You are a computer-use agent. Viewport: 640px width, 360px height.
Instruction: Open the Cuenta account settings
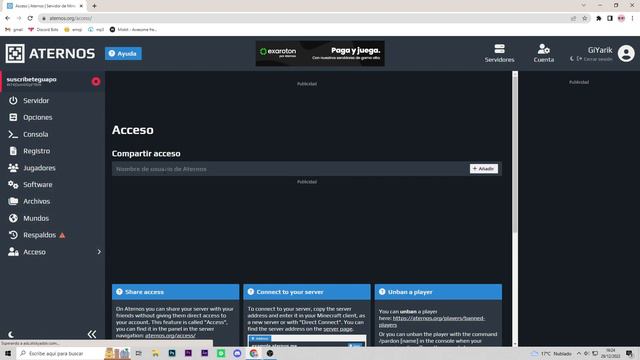(x=544, y=53)
